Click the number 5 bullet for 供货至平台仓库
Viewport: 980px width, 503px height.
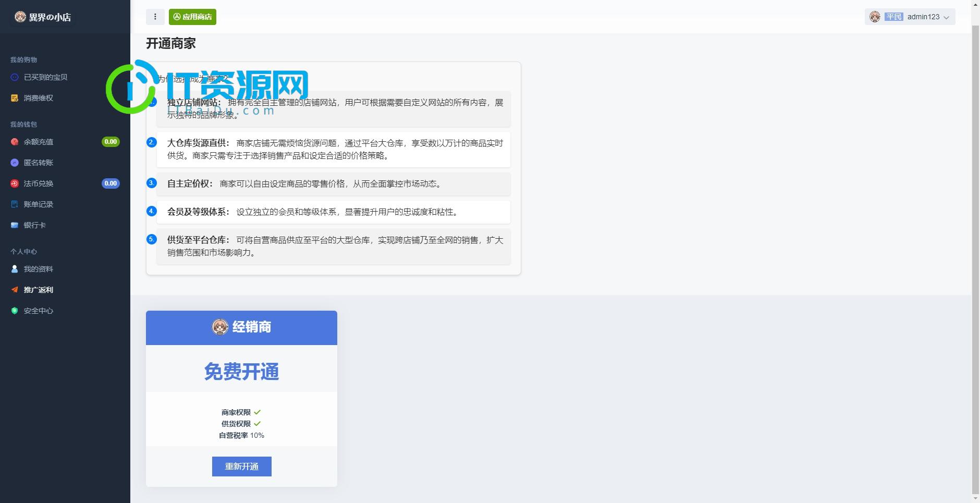[152, 239]
